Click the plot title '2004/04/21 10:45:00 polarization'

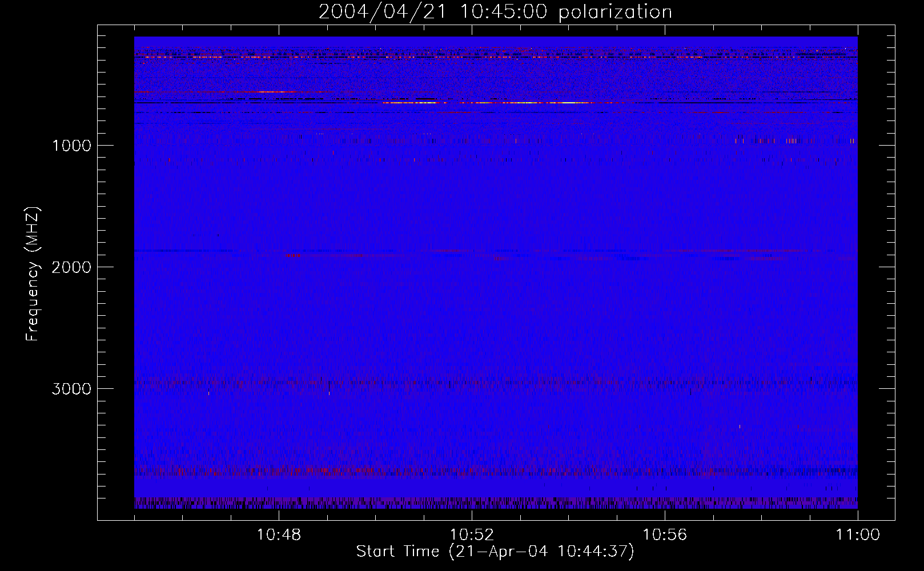coord(495,12)
